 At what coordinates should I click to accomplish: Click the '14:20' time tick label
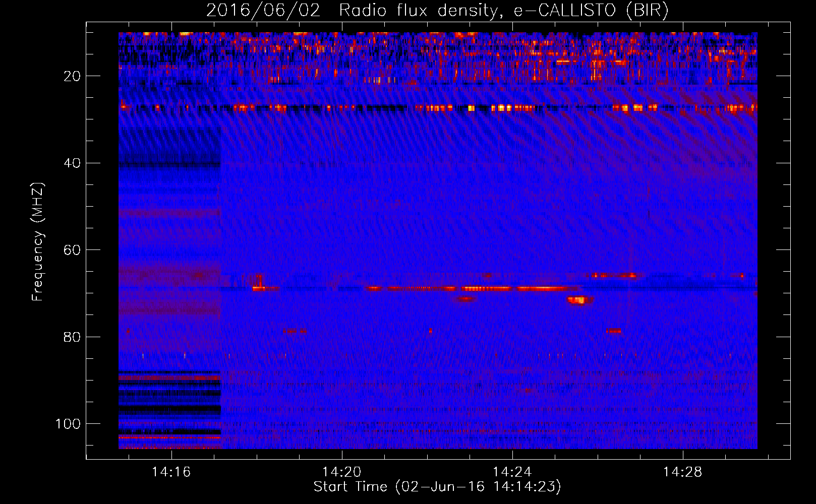[x=342, y=472]
